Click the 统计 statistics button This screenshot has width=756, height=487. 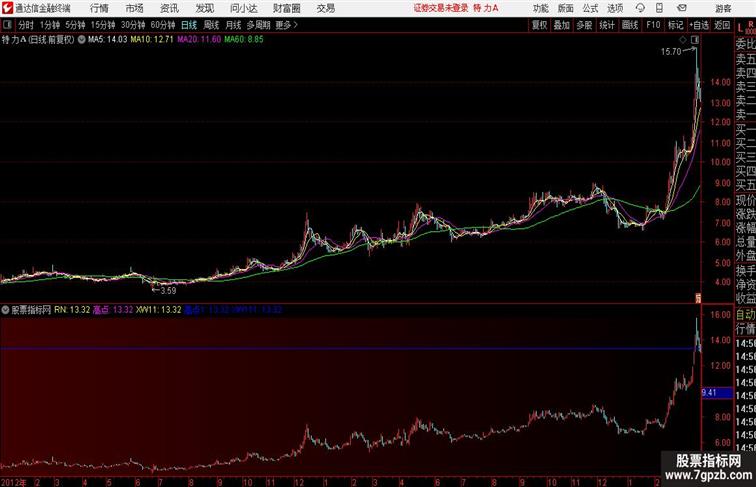(607, 25)
